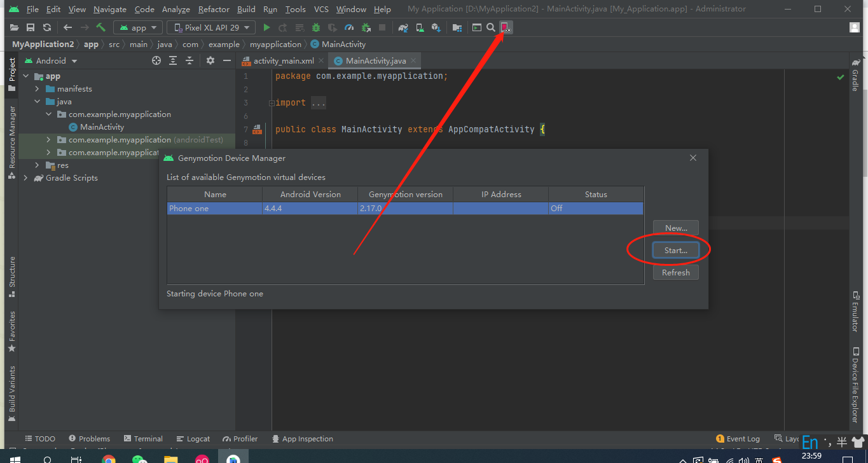Expand all nodes in Project panel

pyautogui.click(x=173, y=60)
